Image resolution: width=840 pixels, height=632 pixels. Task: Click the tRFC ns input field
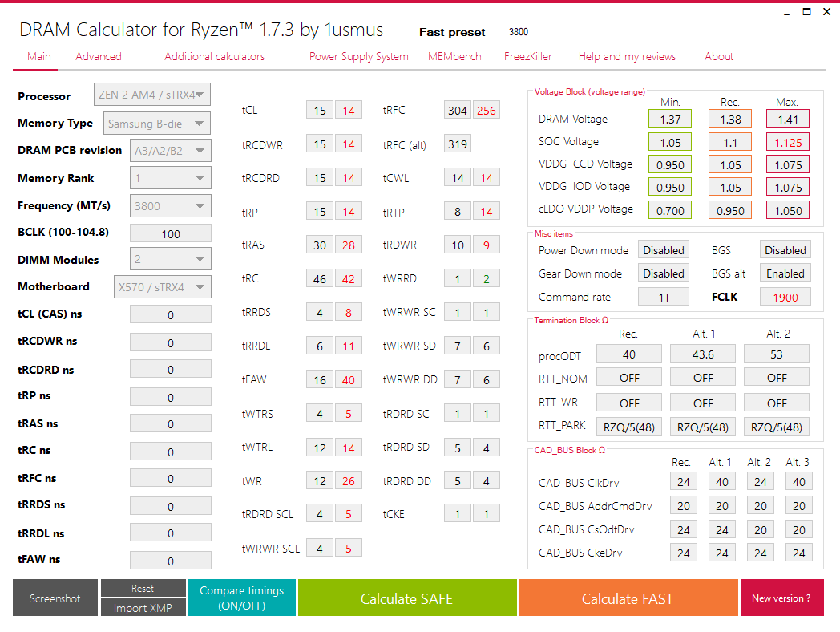tap(171, 479)
